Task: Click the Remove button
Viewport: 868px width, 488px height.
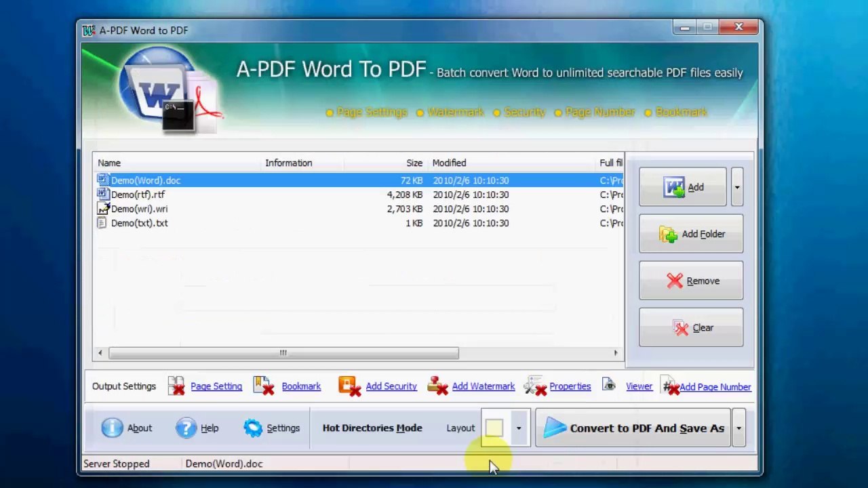Action: point(691,281)
